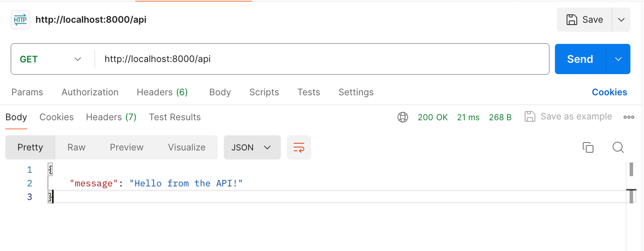Click the network information globe icon
Viewport: 644px width, 251px height.
tap(402, 117)
